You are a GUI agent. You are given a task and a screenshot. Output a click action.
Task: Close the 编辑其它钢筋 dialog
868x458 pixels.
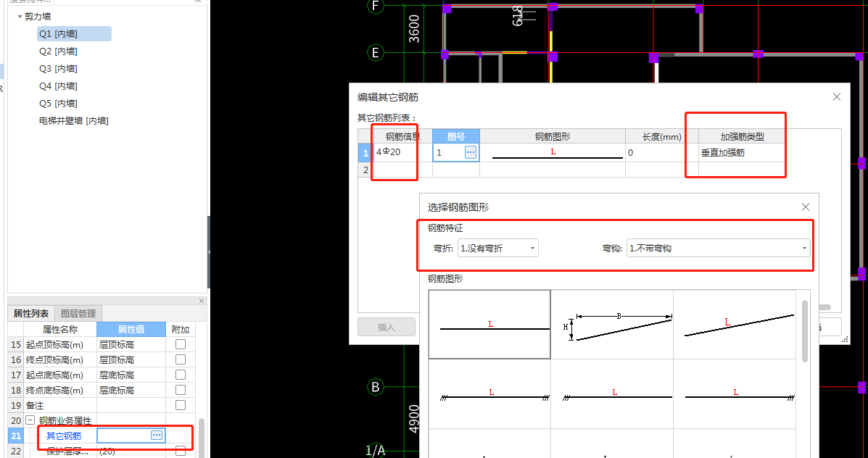click(836, 97)
